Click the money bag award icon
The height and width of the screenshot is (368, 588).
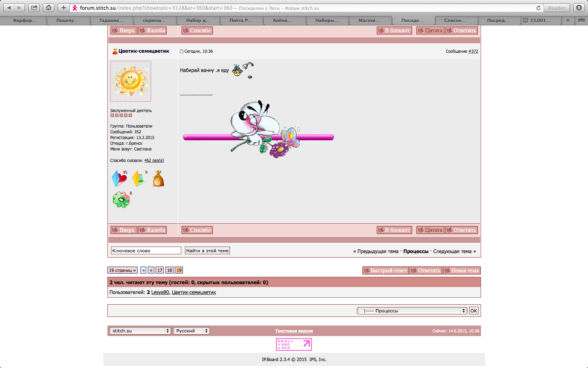pyautogui.click(x=158, y=179)
